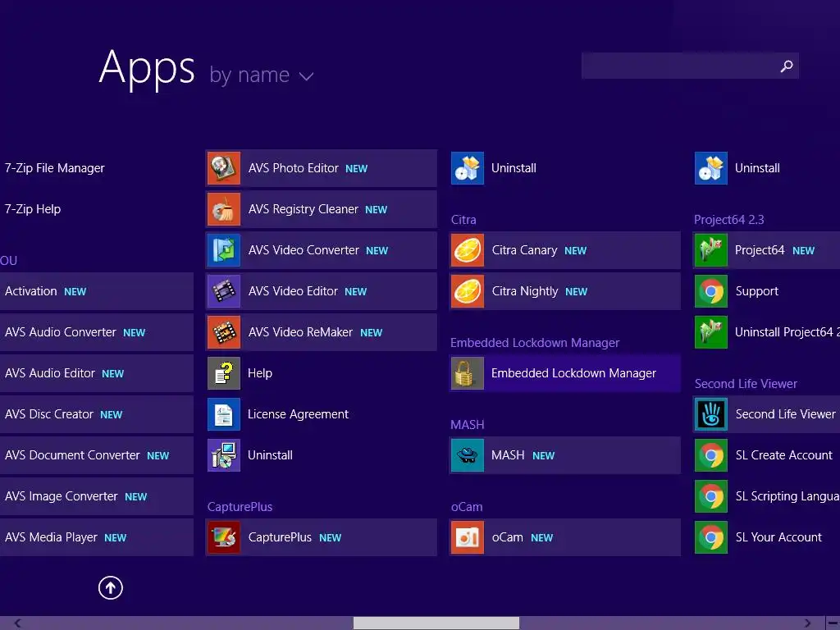The width and height of the screenshot is (840, 630).
Task: Click the SL Create Account Chrome icon
Action: point(711,455)
